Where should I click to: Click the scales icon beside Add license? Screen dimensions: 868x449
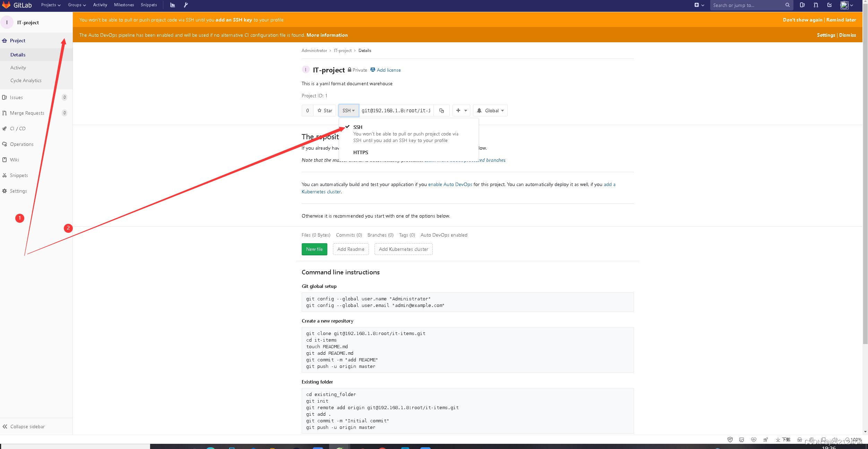pyautogui.click(x=373, y=70)
